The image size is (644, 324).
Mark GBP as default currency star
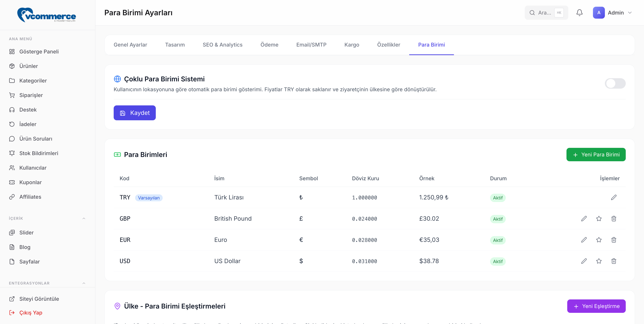(599, 219)
